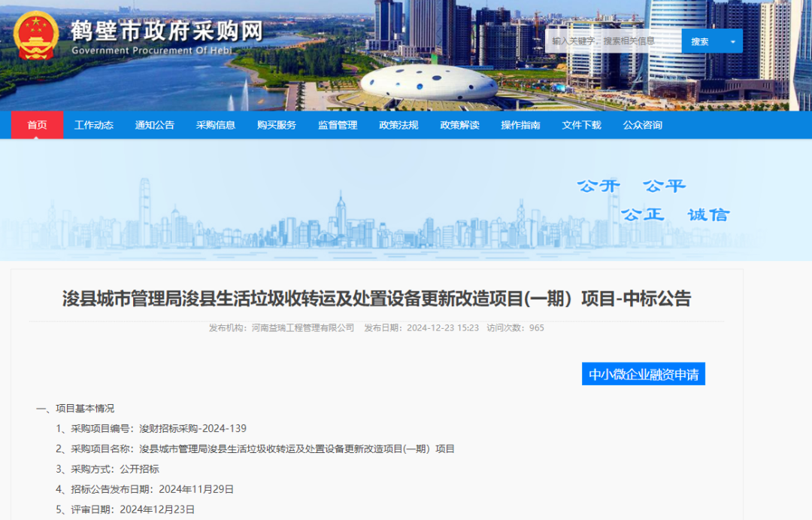This screenshot has height=520, width=812.
Task: Select publisher text 河南益瑞工程管理有限公司
Action: [x=303, y=327]
